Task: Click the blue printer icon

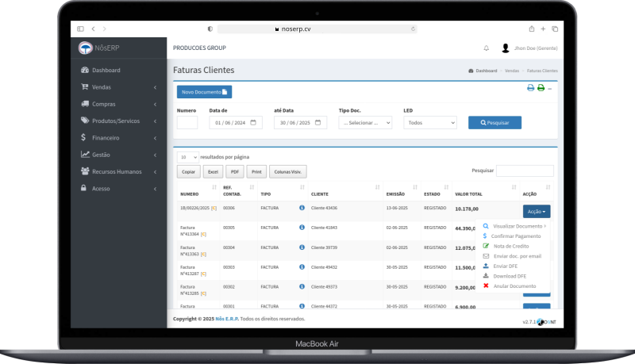Action: pos(530,88)
